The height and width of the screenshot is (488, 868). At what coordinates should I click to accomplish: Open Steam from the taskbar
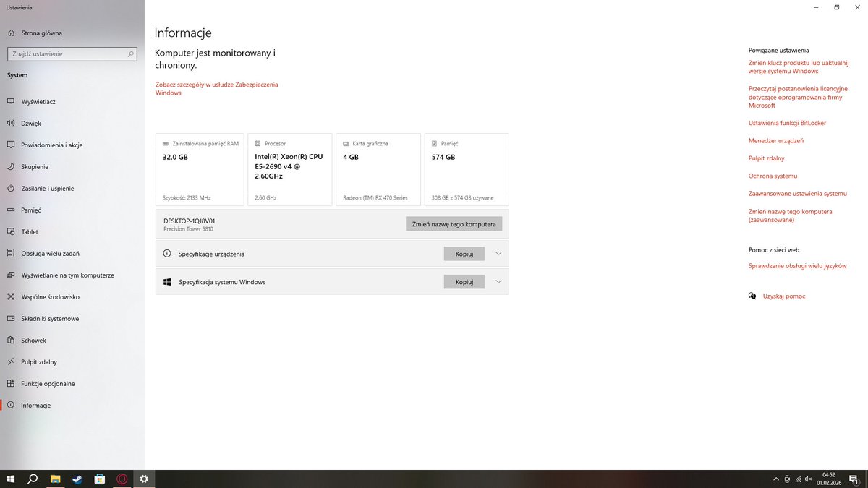coord(77,479)
